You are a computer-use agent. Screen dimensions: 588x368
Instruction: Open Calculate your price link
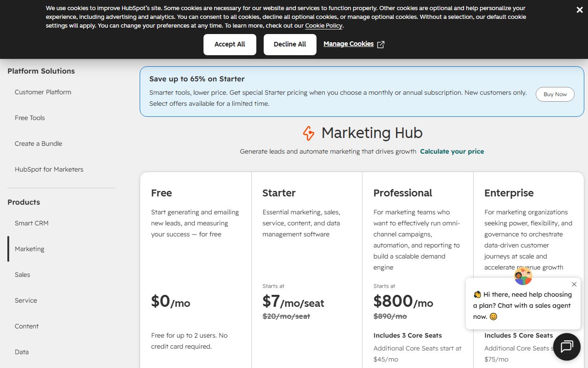[452, 151]
